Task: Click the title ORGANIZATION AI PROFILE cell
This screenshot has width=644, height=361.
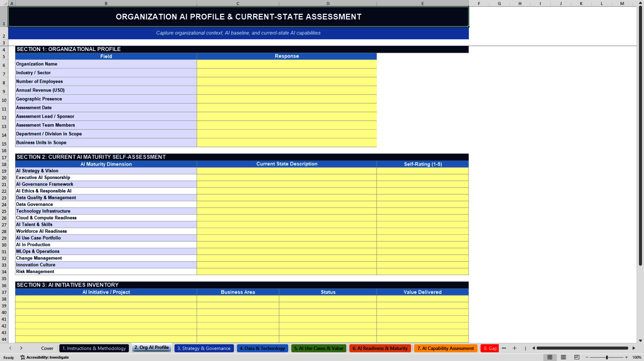Action: tap(238, 17)
